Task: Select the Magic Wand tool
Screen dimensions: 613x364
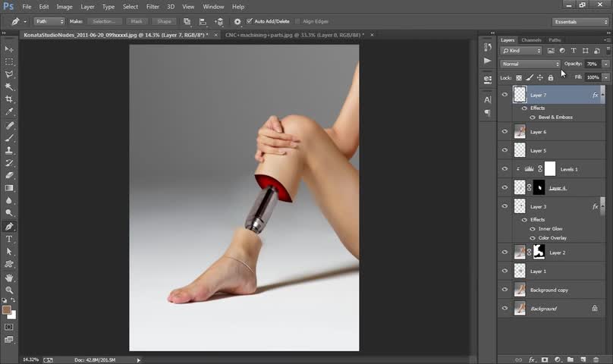Action: [9, 86]
